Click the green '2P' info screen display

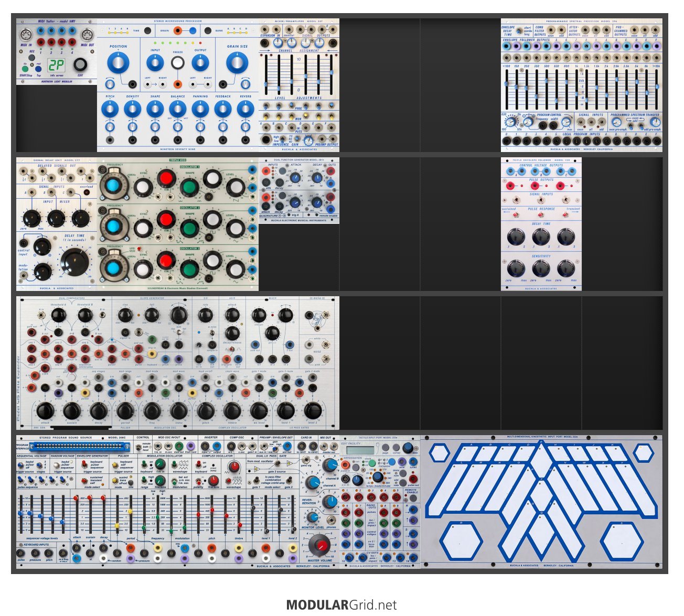[x=56, y=66]
